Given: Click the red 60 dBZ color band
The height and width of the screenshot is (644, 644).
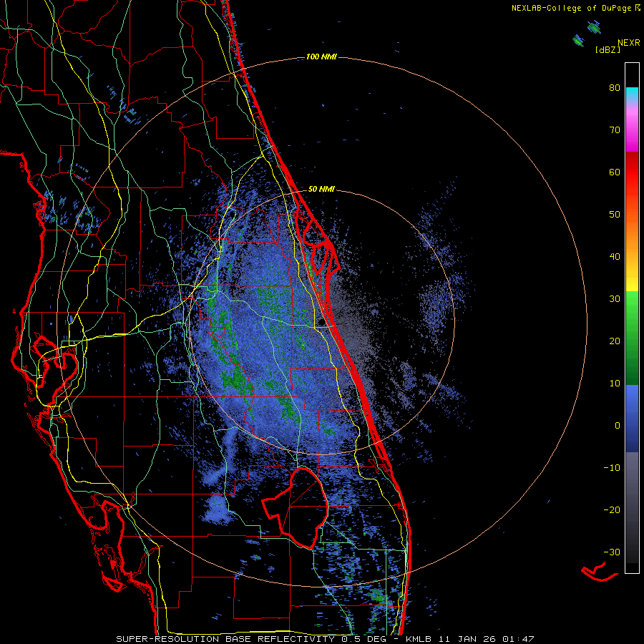Looking at the screenshot, I should click(632, 172).
